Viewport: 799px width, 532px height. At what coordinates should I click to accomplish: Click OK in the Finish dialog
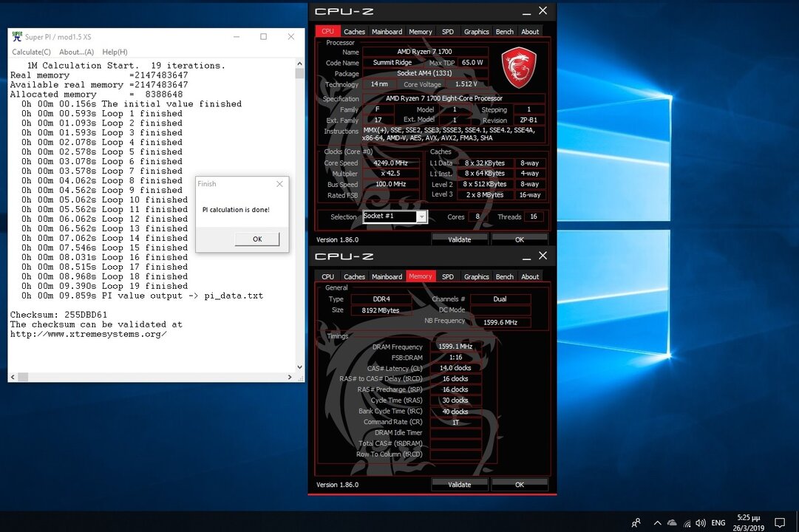[x=257, y=239]
